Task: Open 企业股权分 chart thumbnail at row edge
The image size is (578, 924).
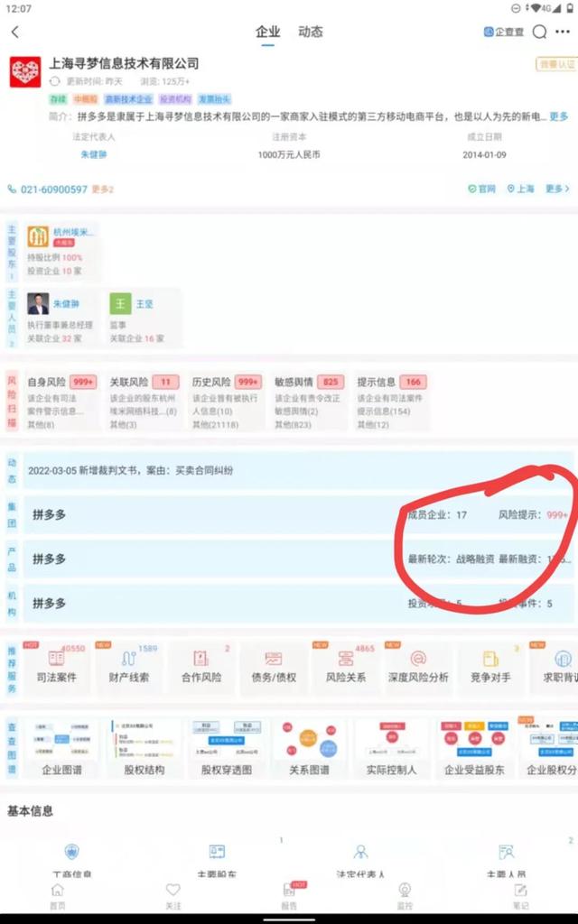Action: coord(550,748)
